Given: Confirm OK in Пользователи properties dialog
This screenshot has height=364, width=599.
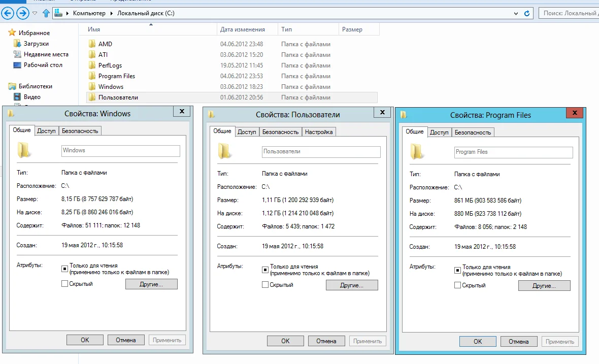Looking at the screenshot, I should pyautogui.click(x=285, y=341).
